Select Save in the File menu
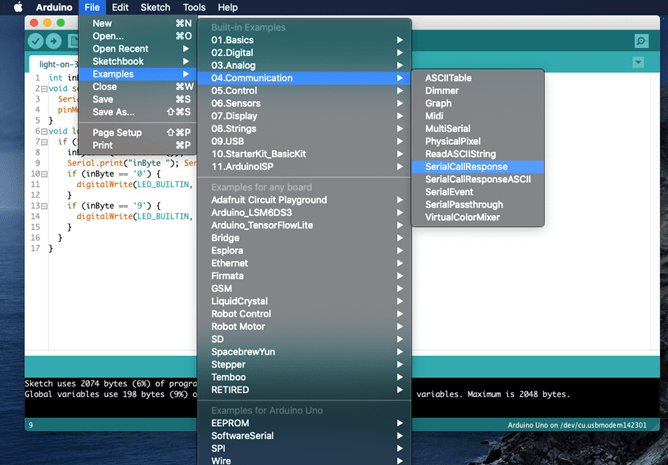The width and height of the screenshot is (668, 465). coord(138,99)
